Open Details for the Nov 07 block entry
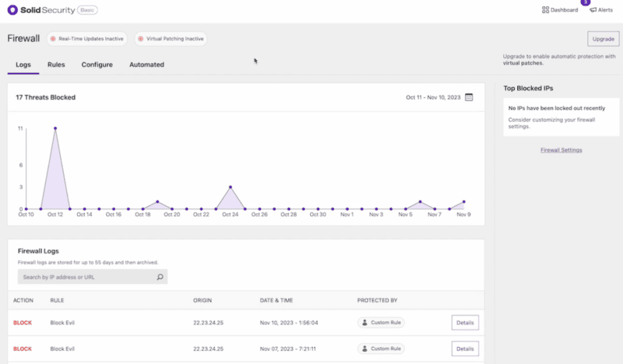The image size is (623, 364). [465, 349]
